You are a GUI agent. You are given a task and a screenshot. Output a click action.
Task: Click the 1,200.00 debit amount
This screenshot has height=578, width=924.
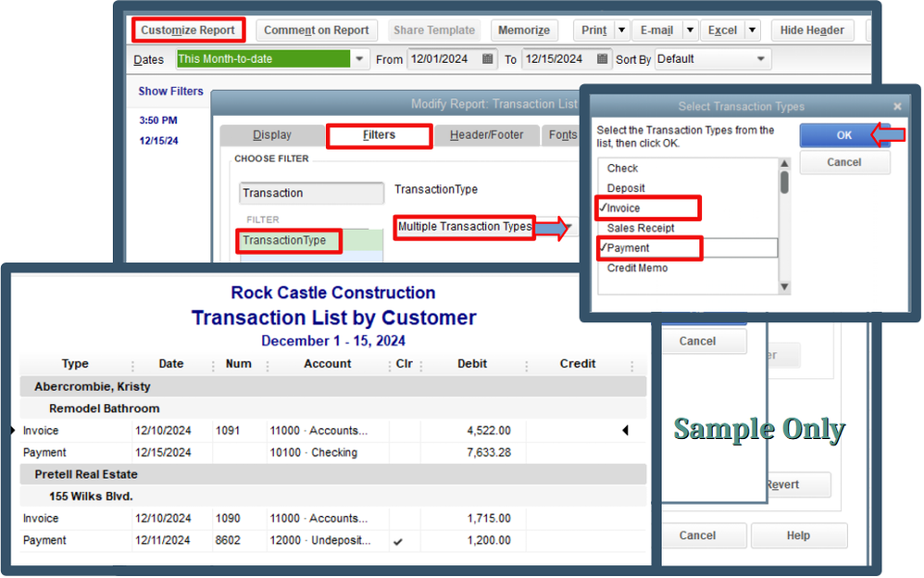[489, 541]
